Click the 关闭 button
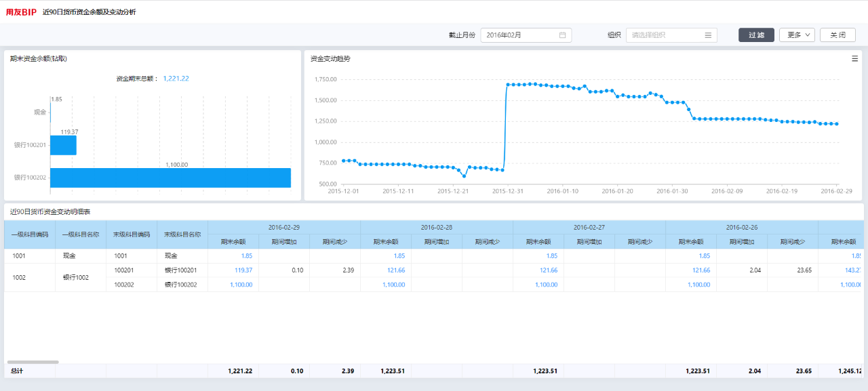Viewport: 868px width, 391px height. (837, 35)
